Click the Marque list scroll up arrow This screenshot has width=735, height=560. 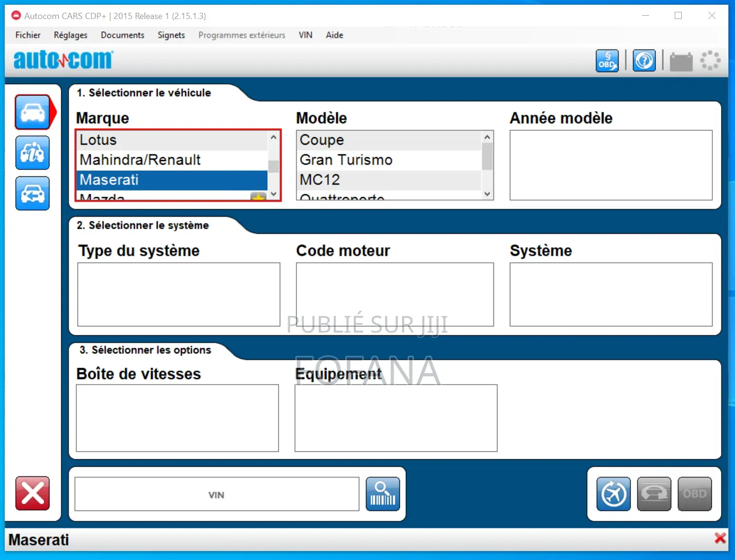273,137
